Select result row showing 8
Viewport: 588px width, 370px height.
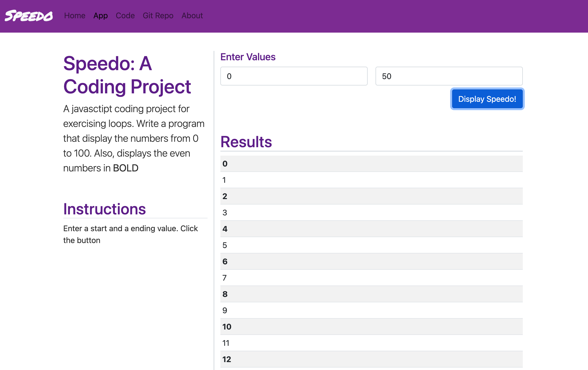371,294
